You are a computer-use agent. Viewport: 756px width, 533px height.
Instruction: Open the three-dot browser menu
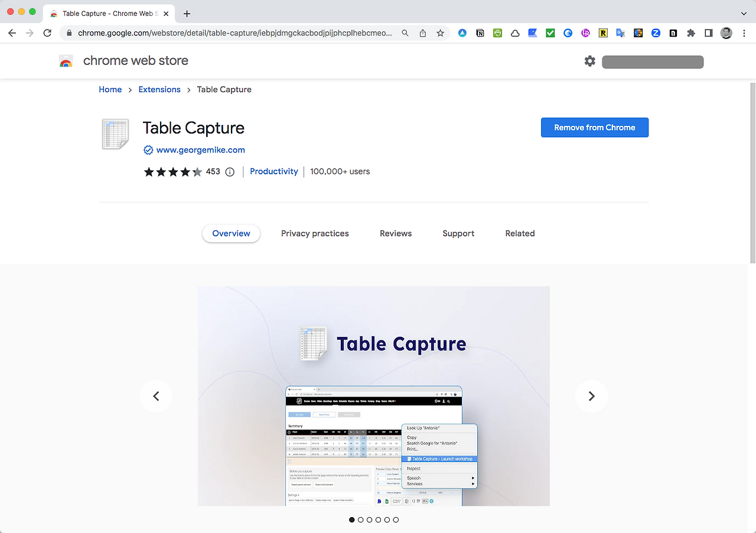tap(744, 33)
